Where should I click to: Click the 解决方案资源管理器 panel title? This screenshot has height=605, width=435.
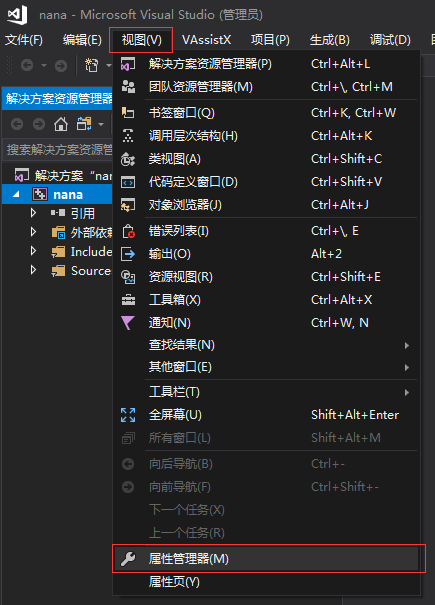pyautogui.click(x=59, y=99)
